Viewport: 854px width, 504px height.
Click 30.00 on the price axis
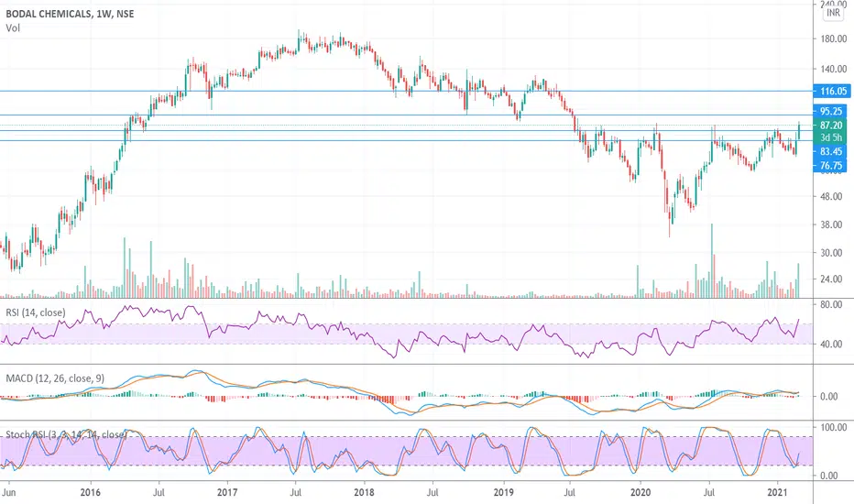[x=831, y=253]
